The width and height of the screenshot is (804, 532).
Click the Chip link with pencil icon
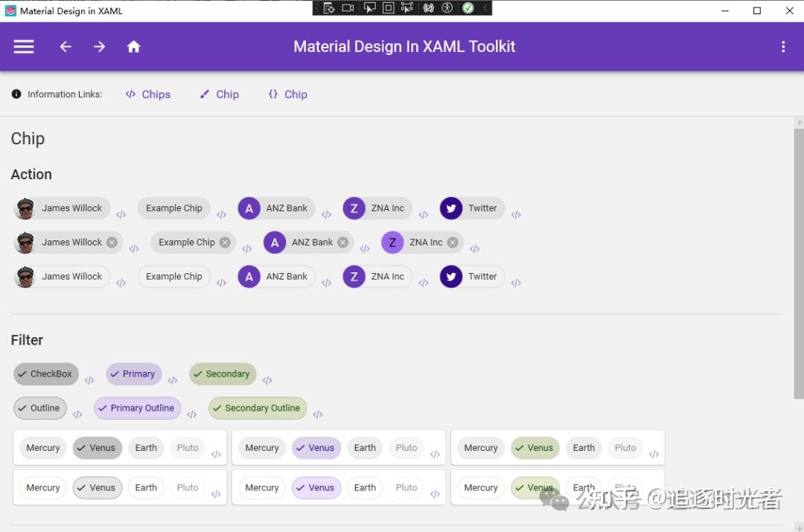pos(219,94)
